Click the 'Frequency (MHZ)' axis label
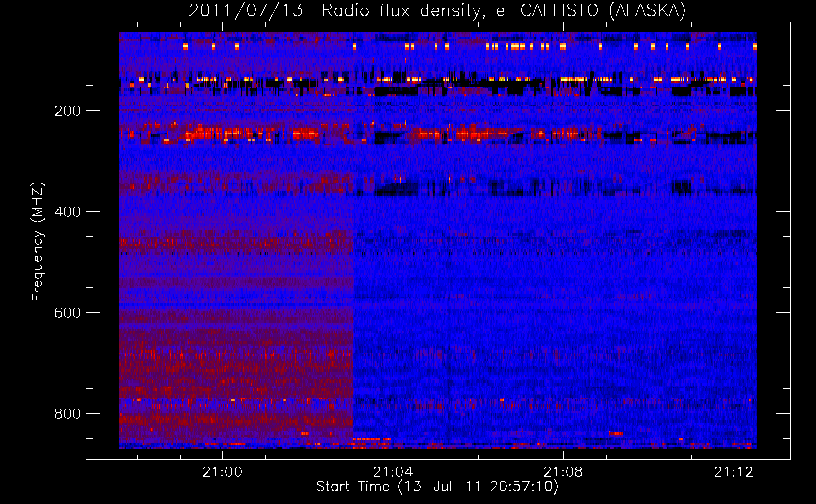Viewport: 816px width, 504px height. click(x=38, y=242)
